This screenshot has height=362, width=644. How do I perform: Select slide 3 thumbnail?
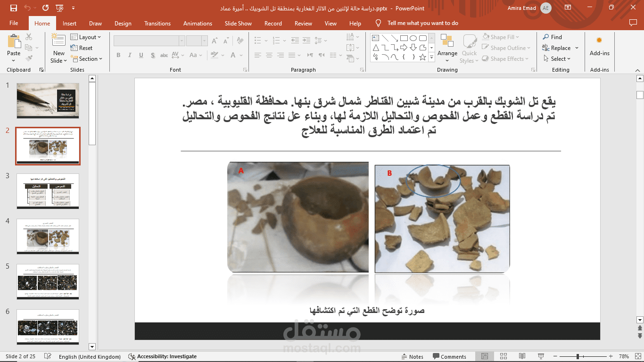pyautogui.click(x=48, y=191)
